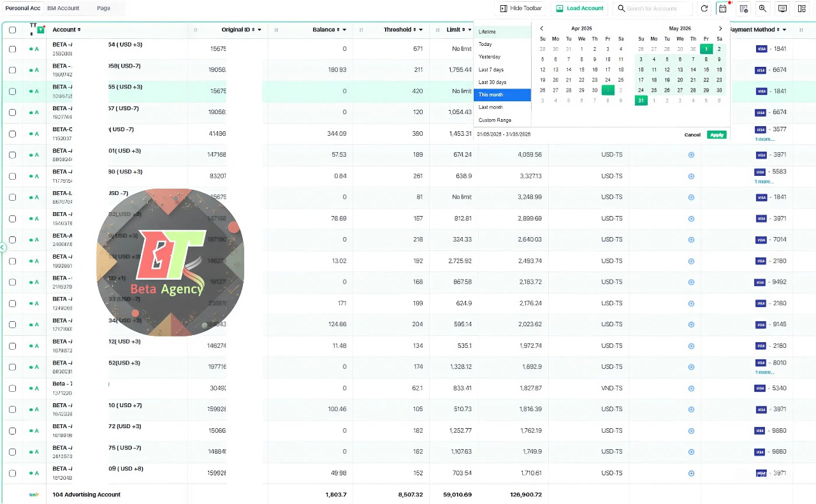This screenshot has height=504, width=816.
Task: Select 31 in the May 2026 calendar
Action: [x=641, y=100]
